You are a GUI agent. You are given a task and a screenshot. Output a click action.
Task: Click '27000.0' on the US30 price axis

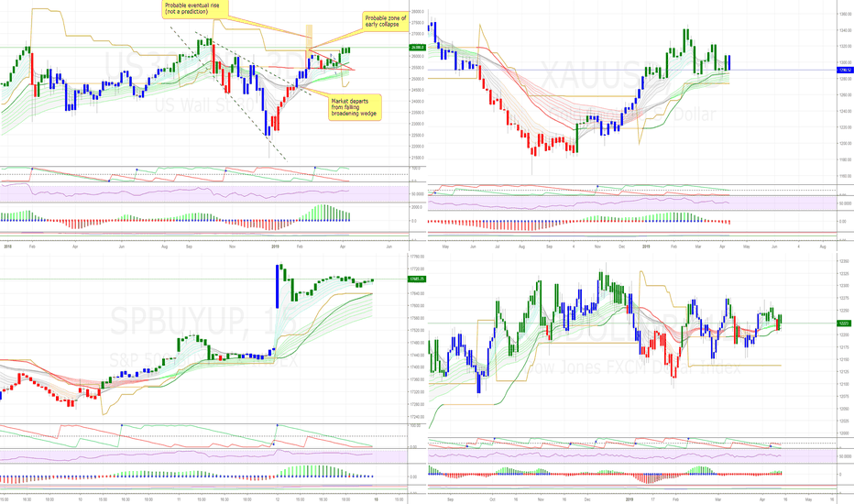tap(418, 34)
